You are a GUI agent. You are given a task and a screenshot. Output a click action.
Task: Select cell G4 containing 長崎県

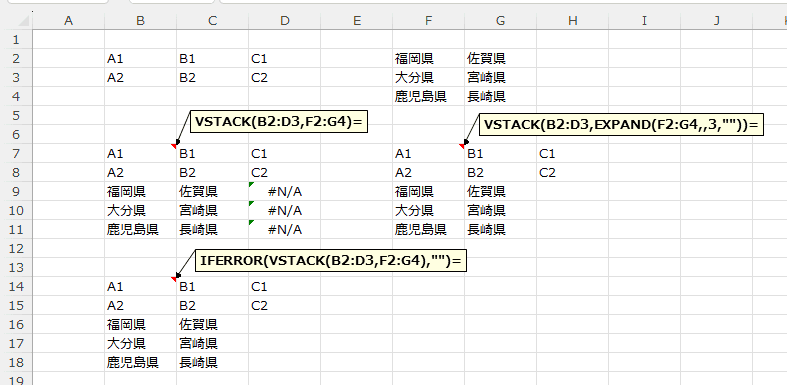(500, 96)
